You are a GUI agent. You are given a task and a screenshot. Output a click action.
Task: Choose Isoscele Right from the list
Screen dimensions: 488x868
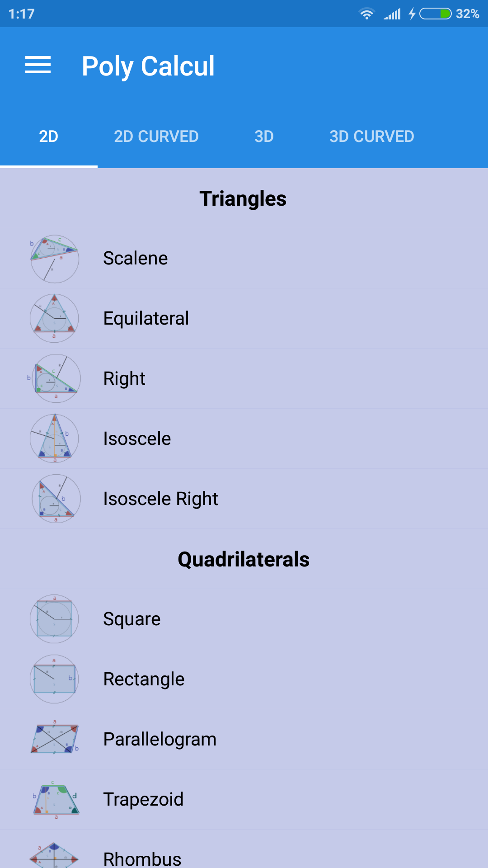click(244, 499)
